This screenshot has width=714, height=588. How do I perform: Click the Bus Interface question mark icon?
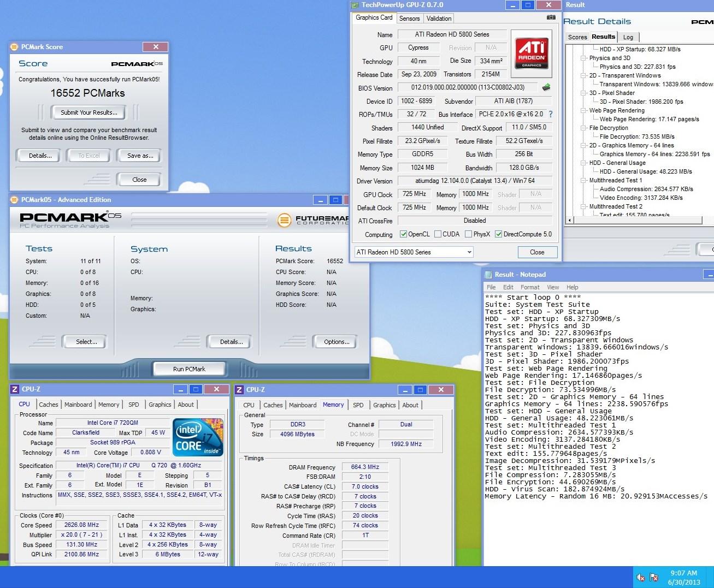coord(550,114)
